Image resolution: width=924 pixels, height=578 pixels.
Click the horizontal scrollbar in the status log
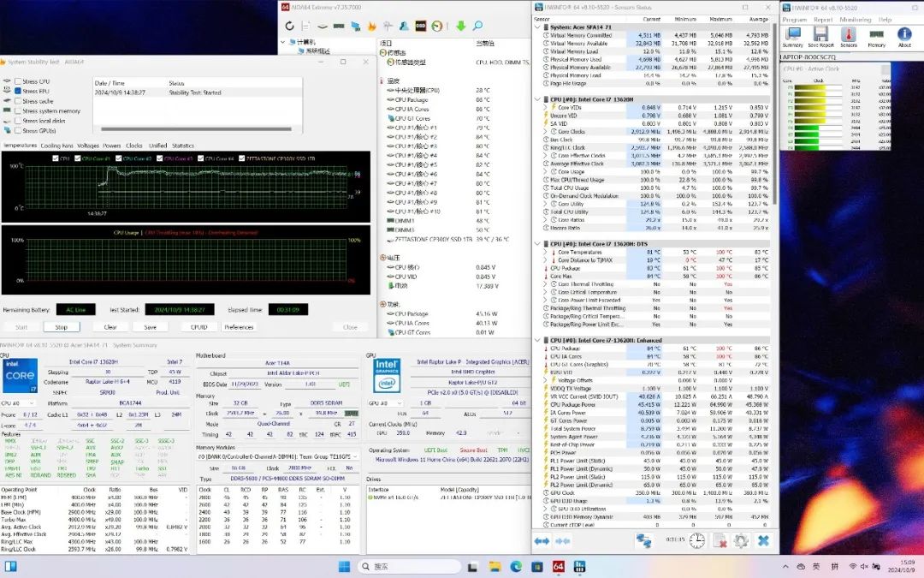coord(196,128)
